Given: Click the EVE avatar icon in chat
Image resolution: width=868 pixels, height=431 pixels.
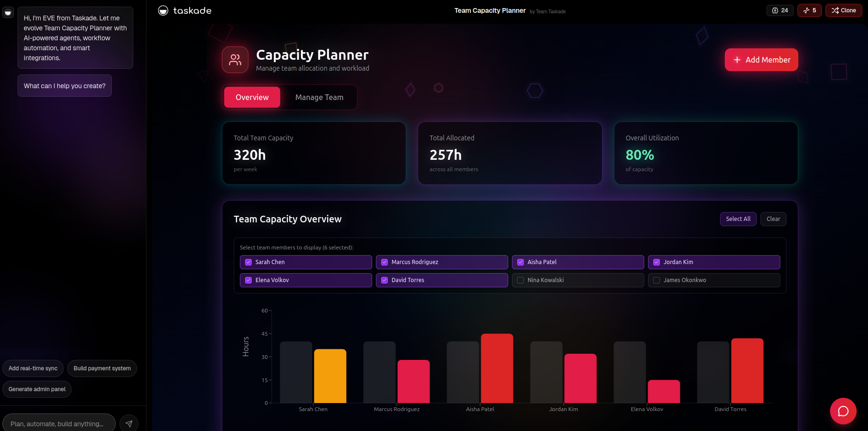Looking at the screenshot, I should 8,13.
